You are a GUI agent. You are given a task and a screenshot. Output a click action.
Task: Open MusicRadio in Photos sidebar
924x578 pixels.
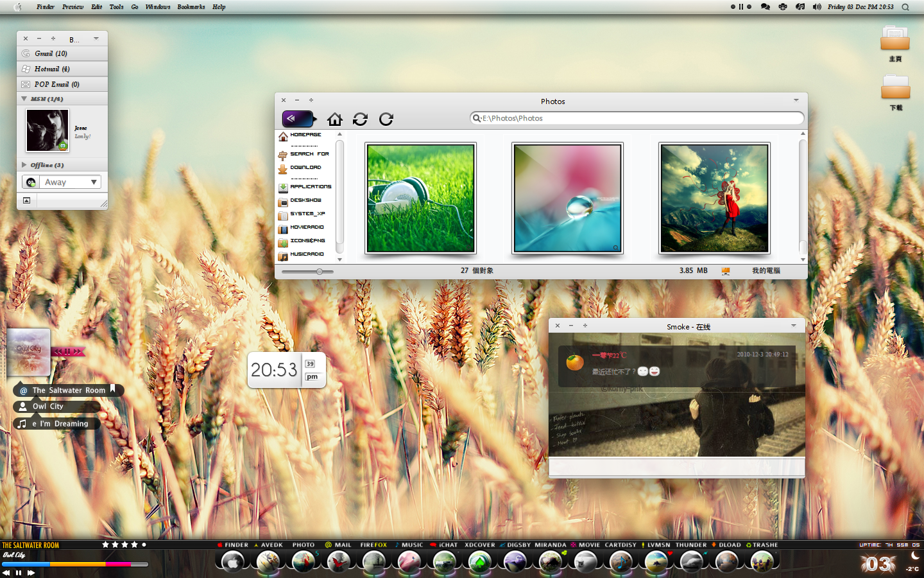(x=301, y=255)
